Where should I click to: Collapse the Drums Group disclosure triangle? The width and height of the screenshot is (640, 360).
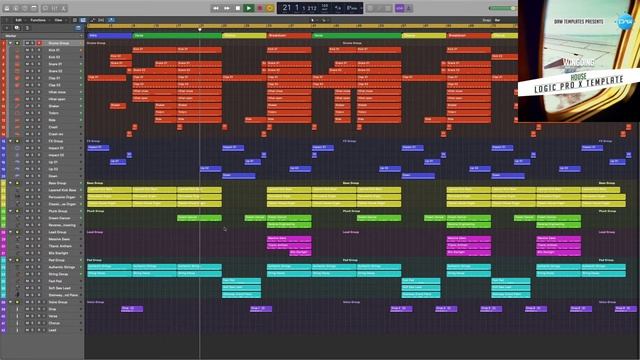point(10,43)
